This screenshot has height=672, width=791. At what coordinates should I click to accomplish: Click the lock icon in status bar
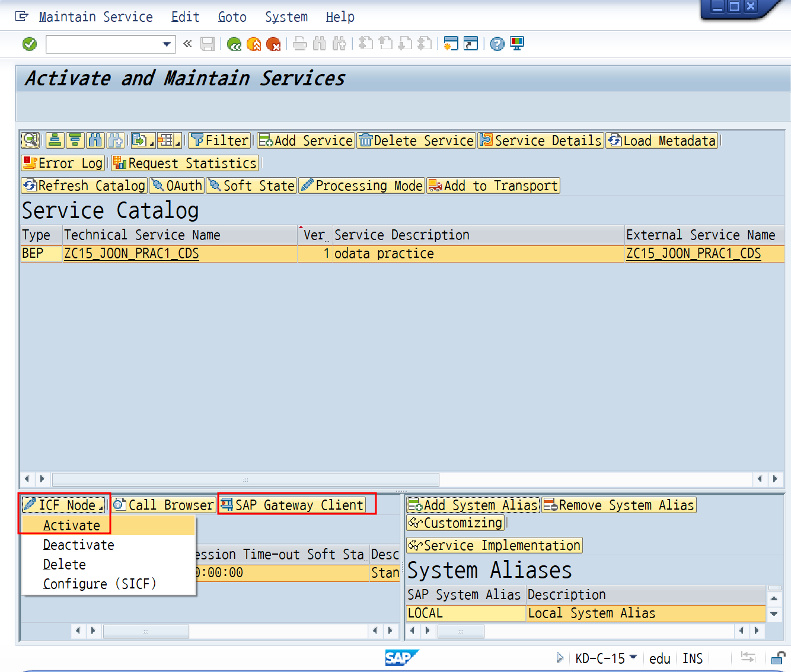(779, 658)
